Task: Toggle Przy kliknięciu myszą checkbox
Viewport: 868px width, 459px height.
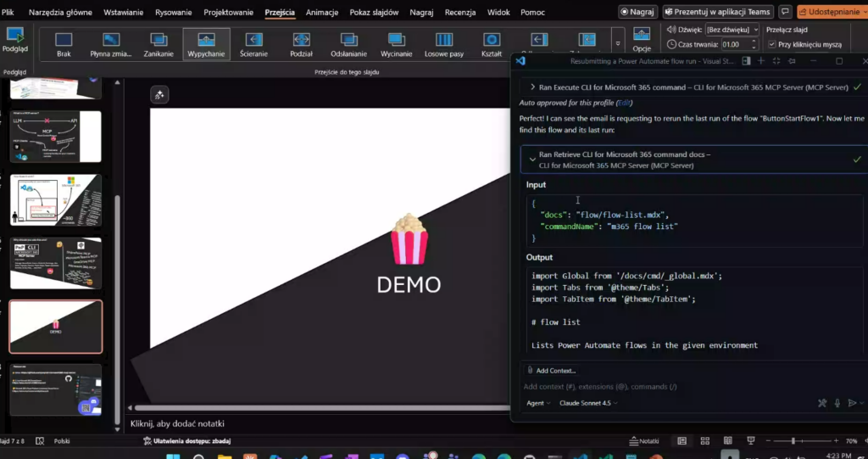Action: pos(771,44)
